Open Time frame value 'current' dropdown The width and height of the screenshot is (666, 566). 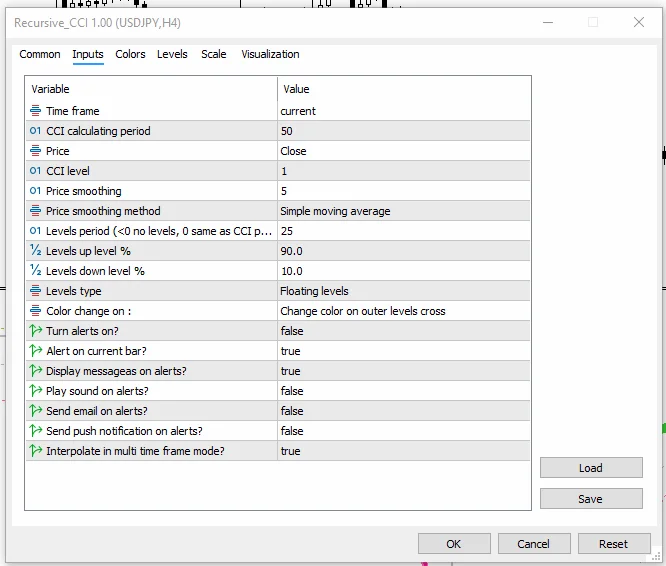tap(404, 111)
